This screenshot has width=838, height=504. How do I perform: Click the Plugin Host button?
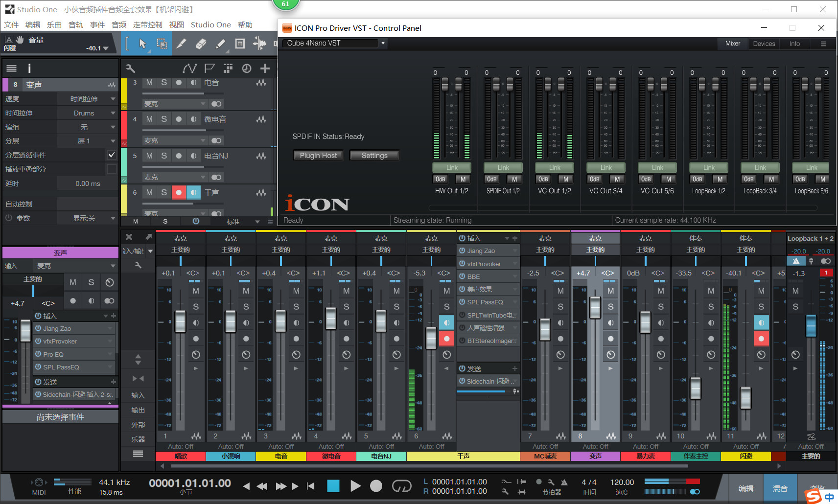(x=318, y=156)
